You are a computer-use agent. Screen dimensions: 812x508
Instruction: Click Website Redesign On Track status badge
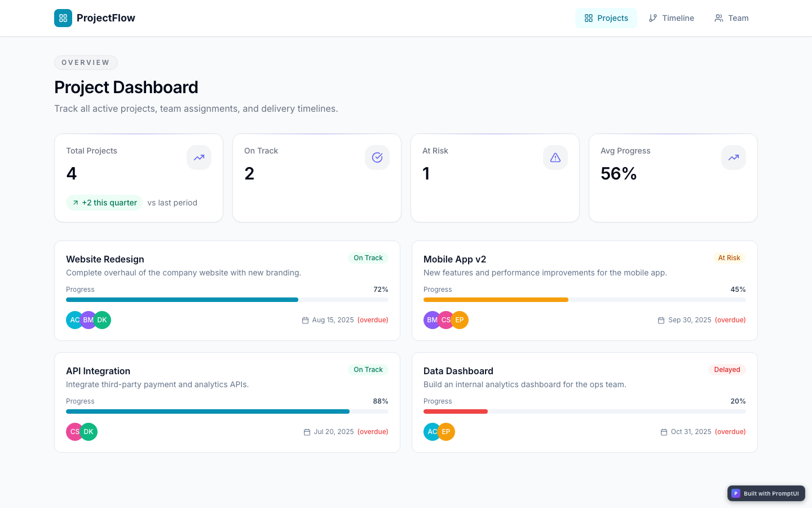click(368, 258)
